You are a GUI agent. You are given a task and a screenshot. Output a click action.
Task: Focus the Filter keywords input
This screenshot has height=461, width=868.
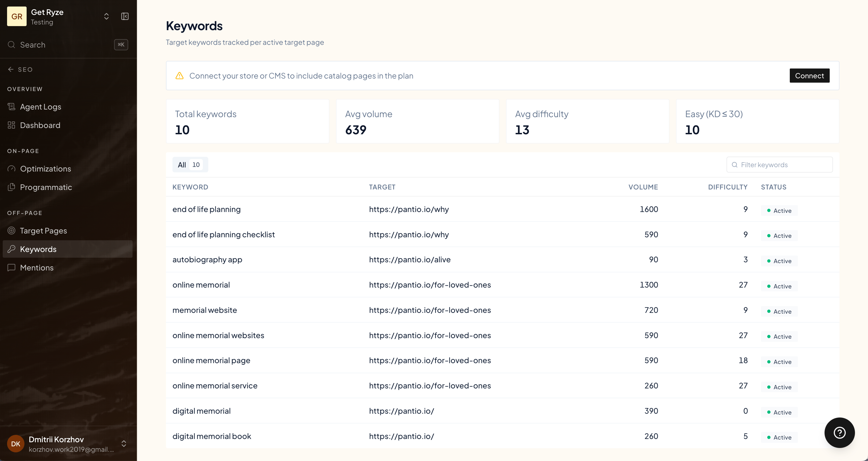[779, 164]
